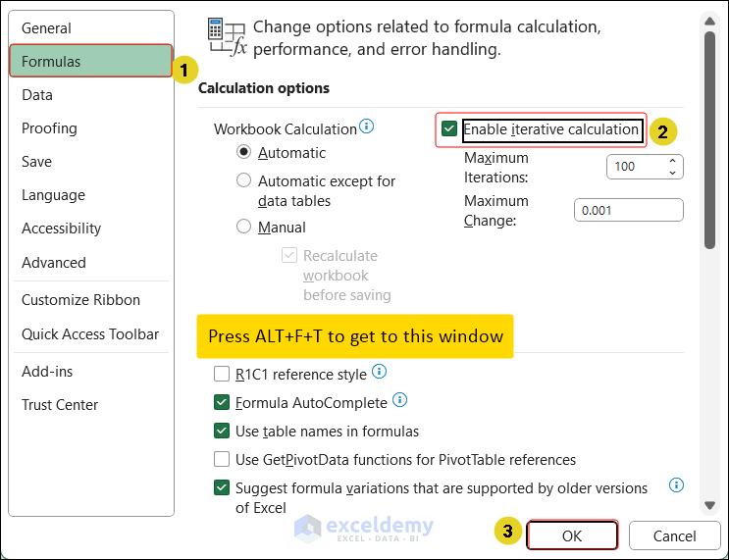This screenshot has height=560, width=729.
Task: Open the Advanced options category
Action: 54,262
